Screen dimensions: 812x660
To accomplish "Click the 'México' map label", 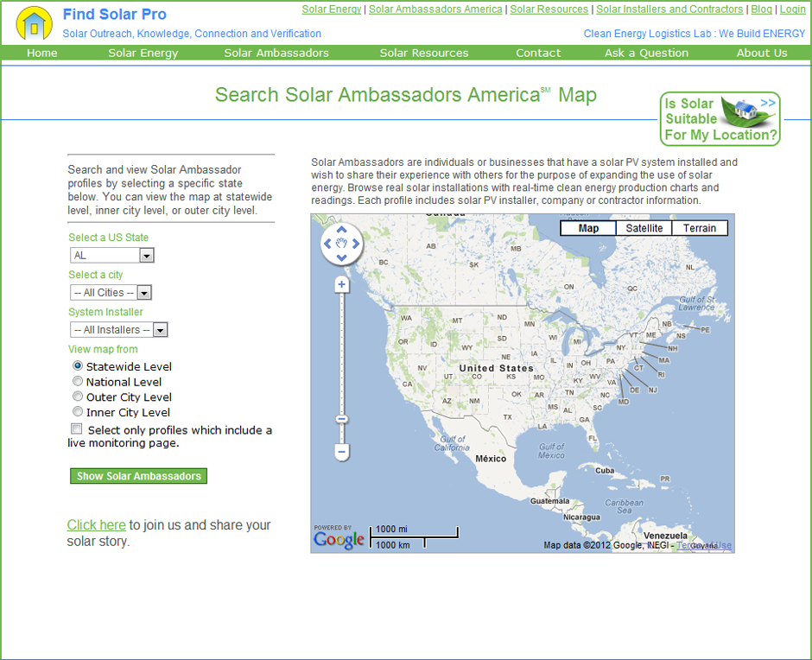I will point(491,459).
